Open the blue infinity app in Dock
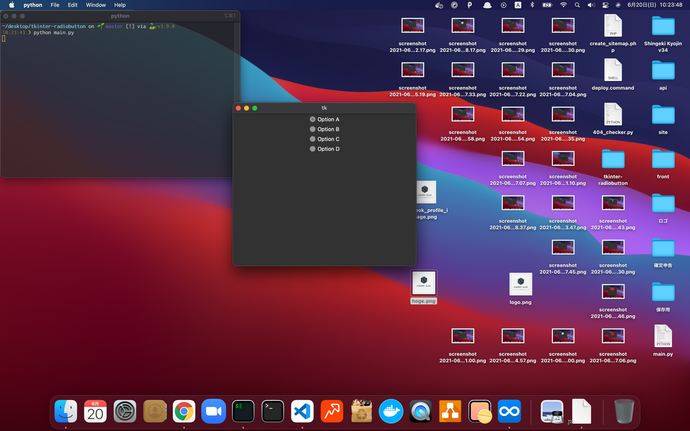Viewport: 690px width, 431px height. [509, 411]
